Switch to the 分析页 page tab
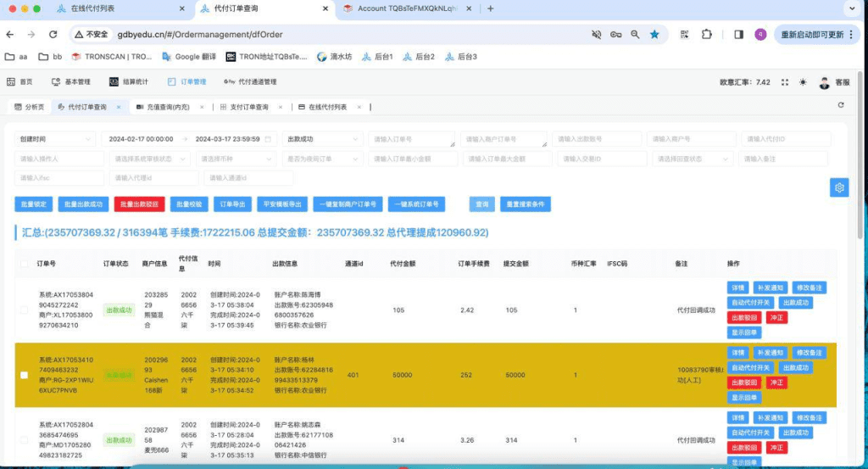 pos(30,107)
